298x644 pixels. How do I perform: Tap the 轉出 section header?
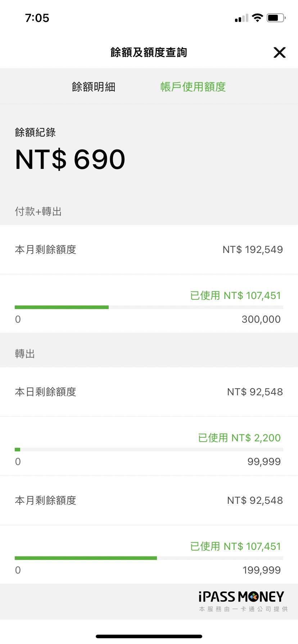coord(25,354)
